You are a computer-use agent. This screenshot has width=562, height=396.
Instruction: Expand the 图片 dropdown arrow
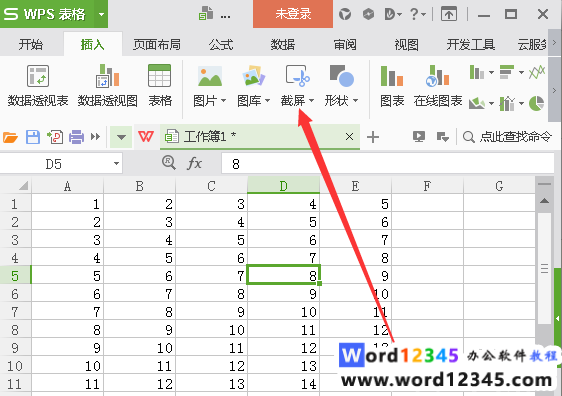click(223, 101)
